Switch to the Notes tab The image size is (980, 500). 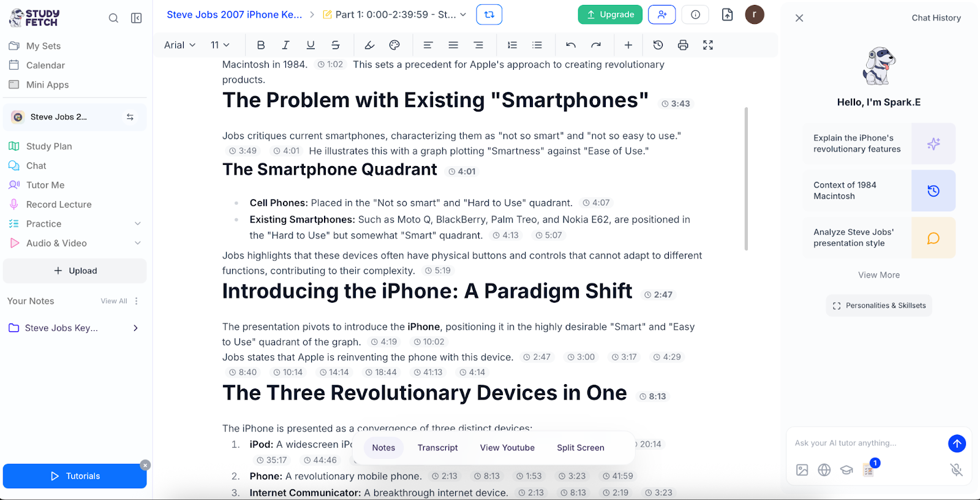(x=383, y=448)
